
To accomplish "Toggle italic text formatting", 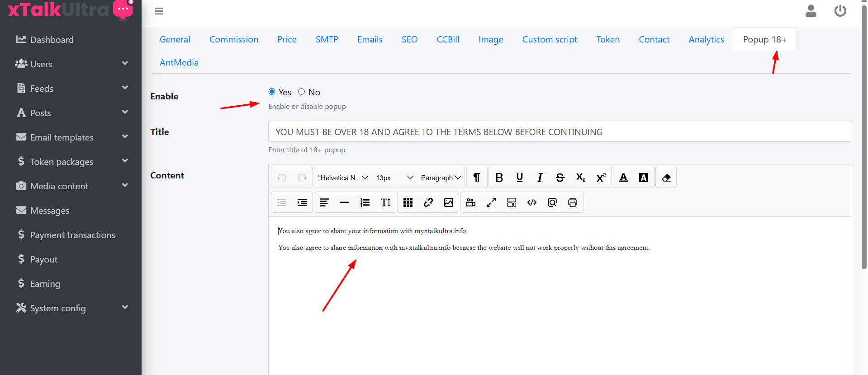I will (540, 178).
